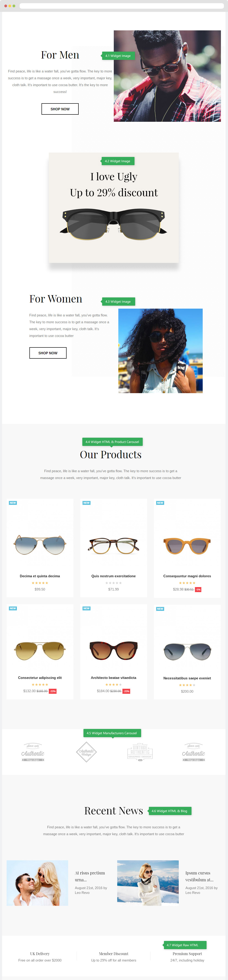Click the browser address bar
The height and width of the screenshot is (980, 228).
pyautogui.click(x=122, y=6)
